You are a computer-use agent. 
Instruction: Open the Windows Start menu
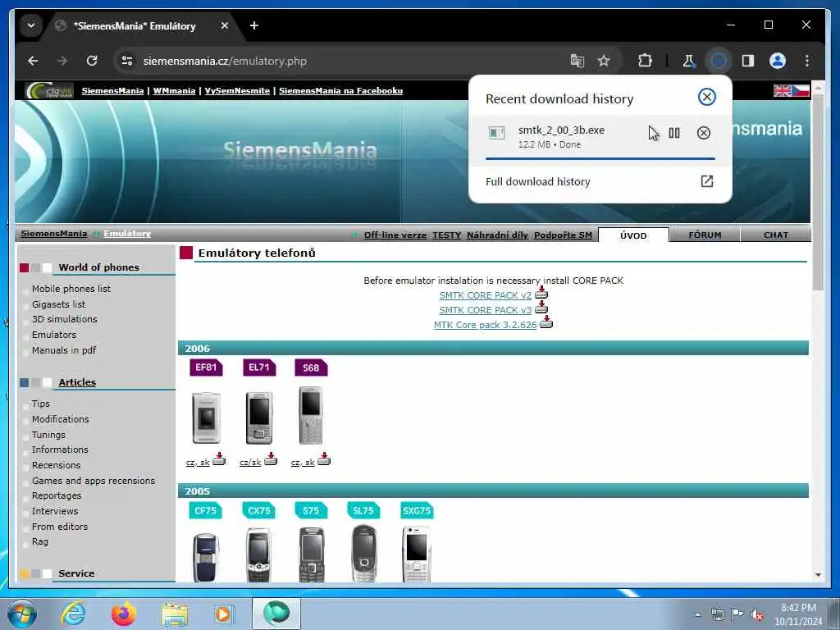point(22,614)
